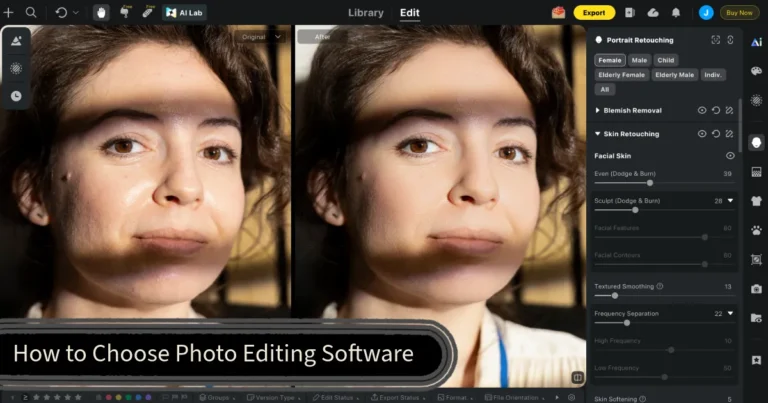
Task: Open the Version Type filter dropdown
Action: click(272, 397)
